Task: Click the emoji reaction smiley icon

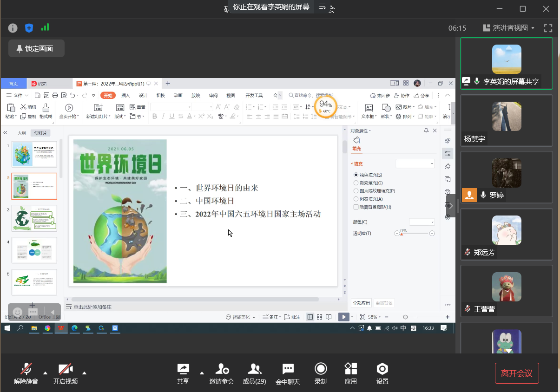Action: [18, 312]
